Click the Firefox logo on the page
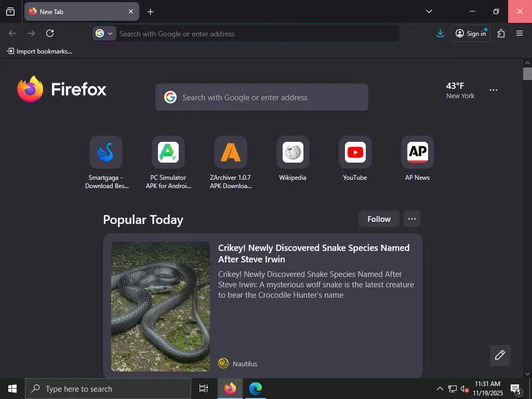The width and height of the screenshot is (532, 399). click(62, 89)
